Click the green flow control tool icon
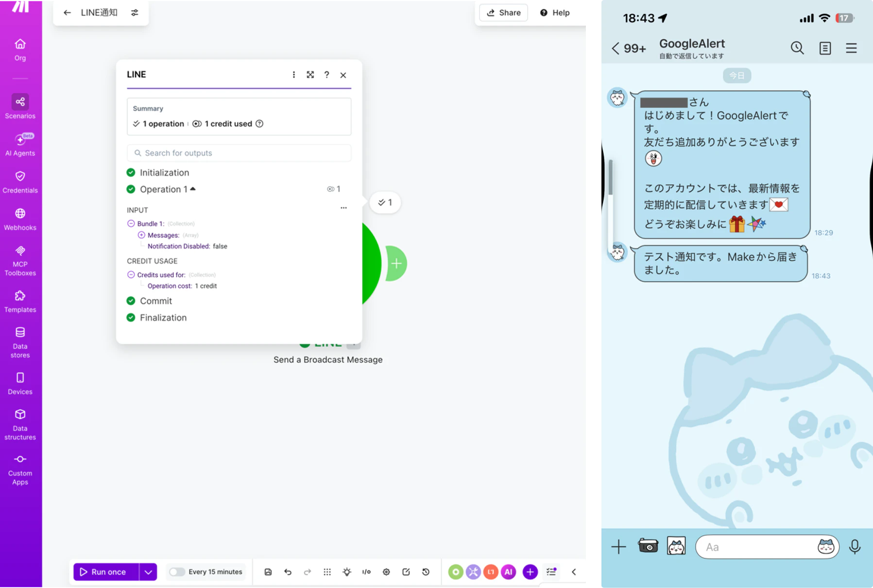 point(455,572)
